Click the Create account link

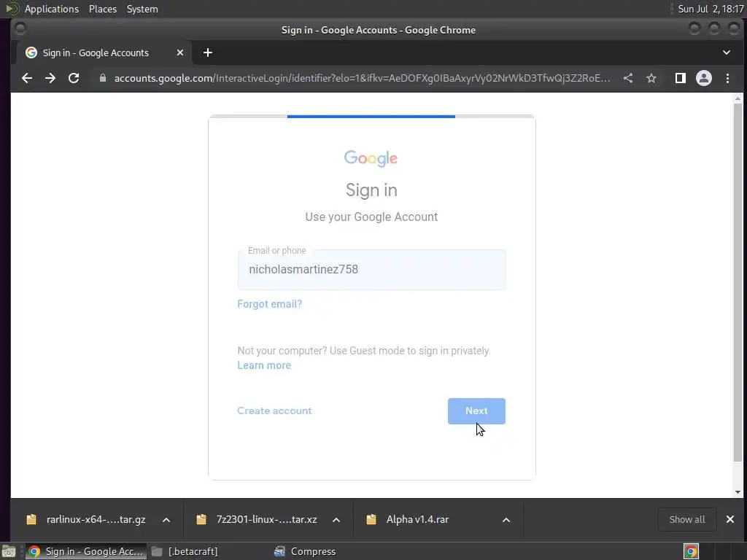pyautogui.click(x=274, y=411)
